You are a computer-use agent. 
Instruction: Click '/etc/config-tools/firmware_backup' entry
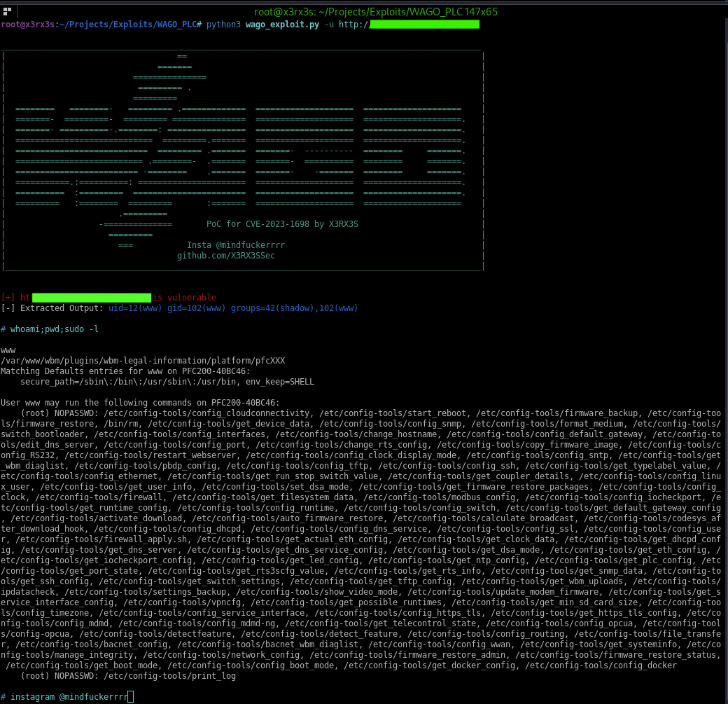[x=557, y=413]
